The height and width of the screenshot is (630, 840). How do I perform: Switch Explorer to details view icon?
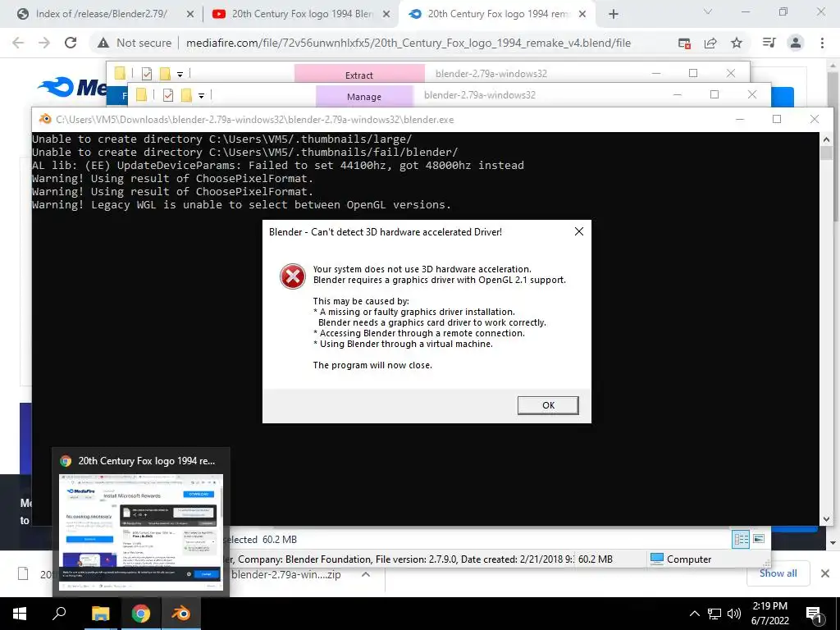[x=741, y=539]
